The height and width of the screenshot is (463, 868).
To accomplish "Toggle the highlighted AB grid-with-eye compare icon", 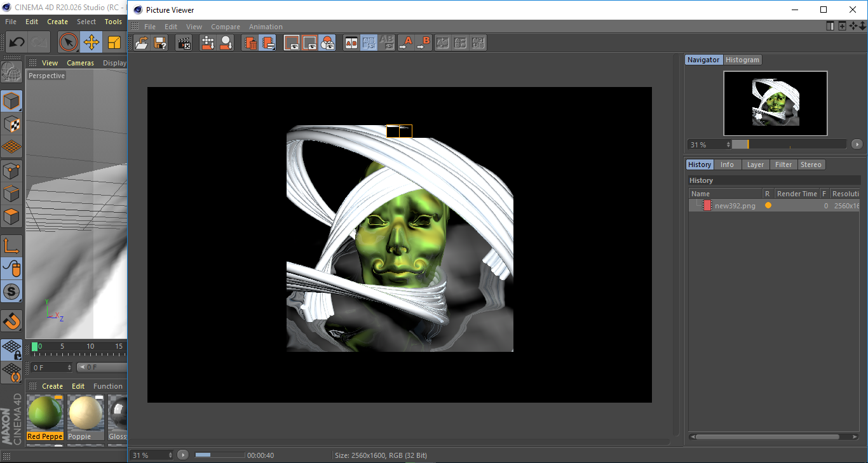I will pyautogui.click(x=369, y=43).
